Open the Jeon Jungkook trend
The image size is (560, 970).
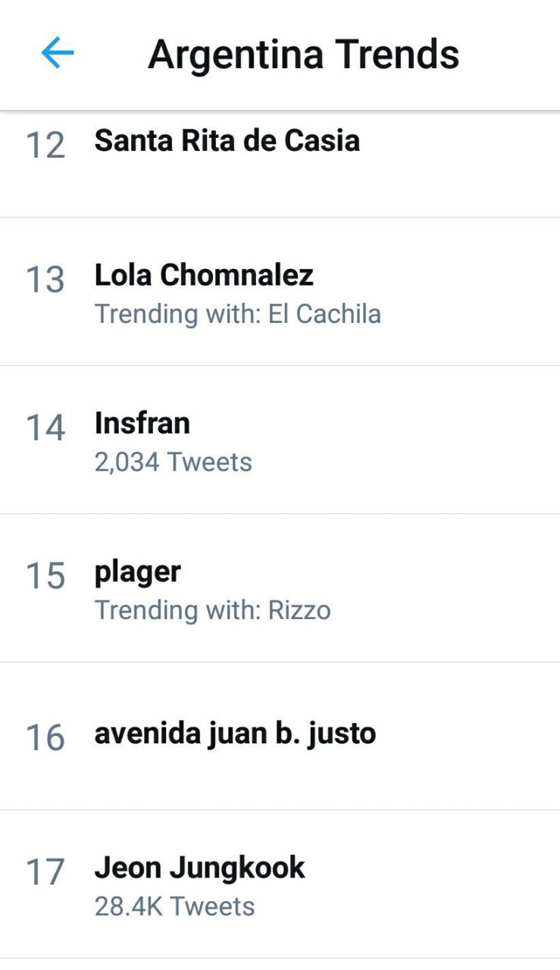199,868
